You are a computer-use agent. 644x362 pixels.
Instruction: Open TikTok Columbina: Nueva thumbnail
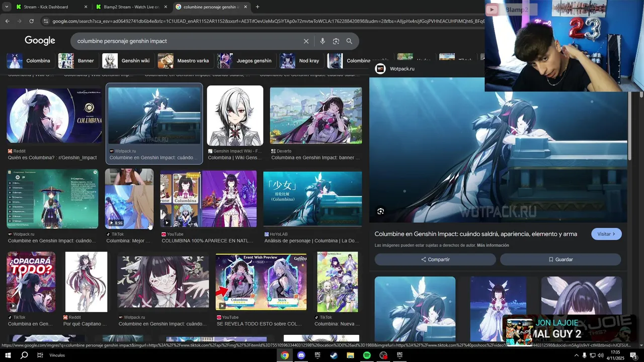point(338,282)
